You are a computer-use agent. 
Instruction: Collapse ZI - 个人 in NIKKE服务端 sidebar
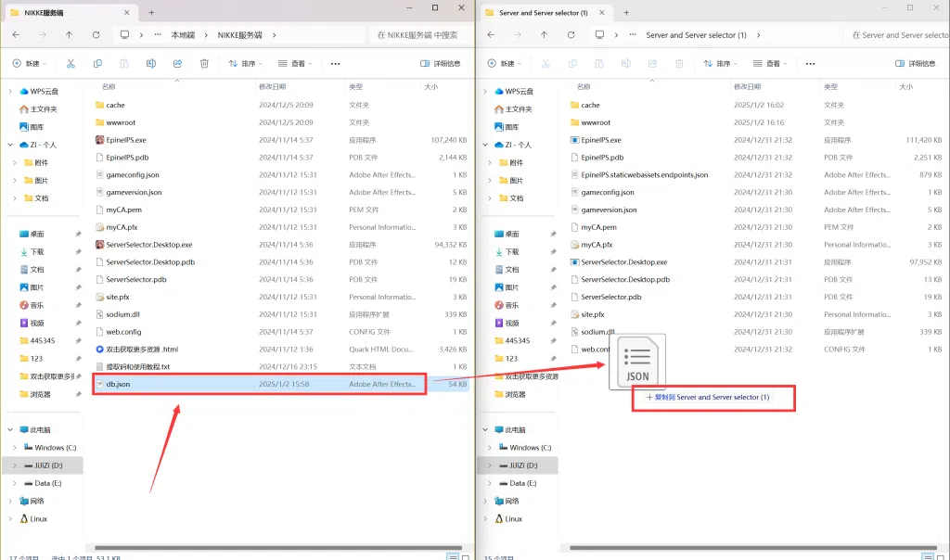coord(9,145)
